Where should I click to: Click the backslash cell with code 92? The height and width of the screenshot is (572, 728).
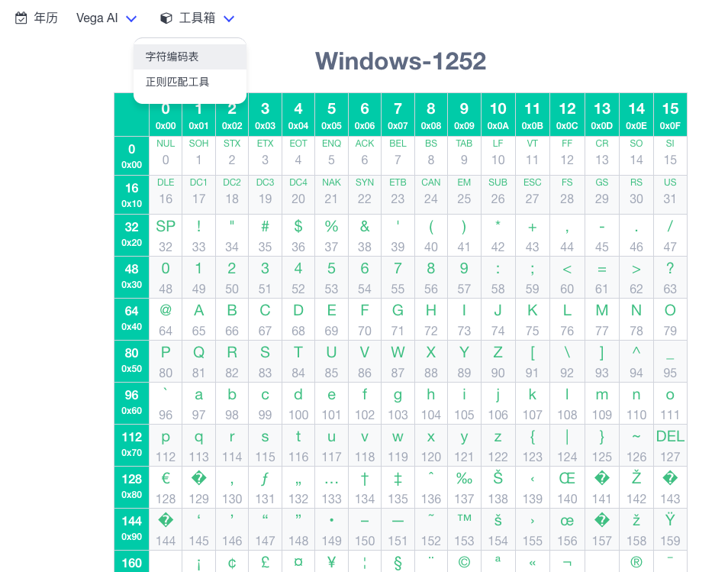tap(567, 361)
